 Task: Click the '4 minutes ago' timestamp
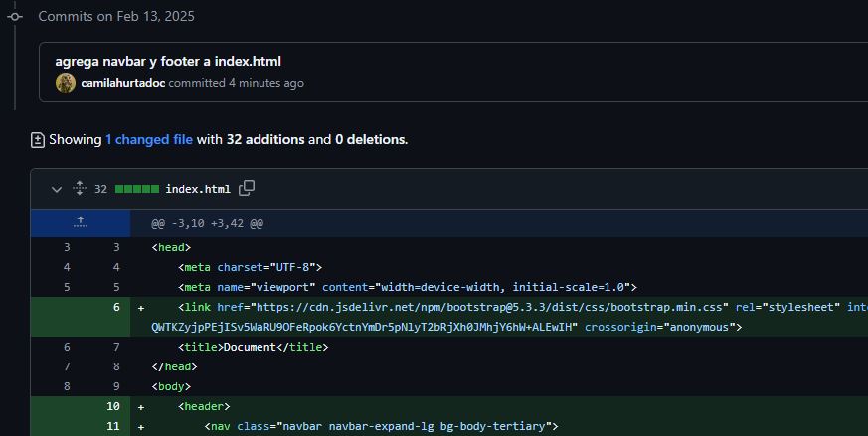click(x=266, y=83)
